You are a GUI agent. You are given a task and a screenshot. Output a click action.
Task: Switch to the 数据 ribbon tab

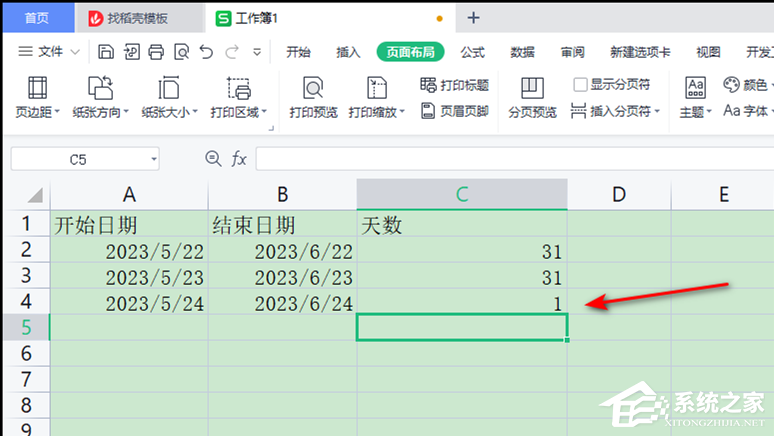coord(522,52)
